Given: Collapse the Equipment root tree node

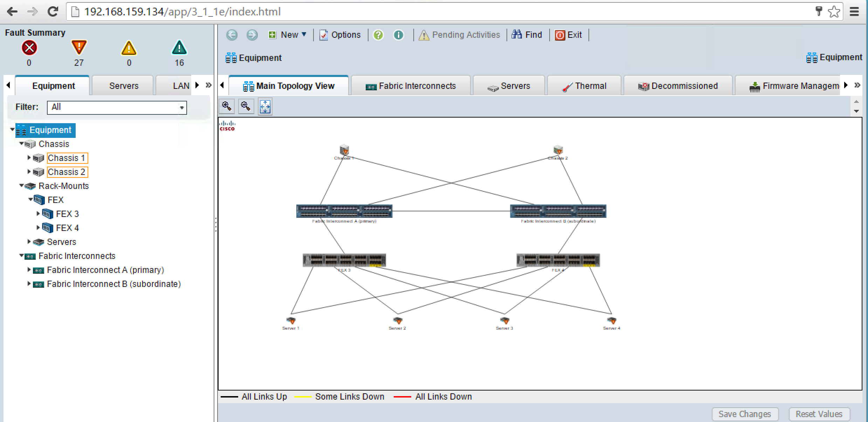Looking at the screenshot, I should (12, 129).
